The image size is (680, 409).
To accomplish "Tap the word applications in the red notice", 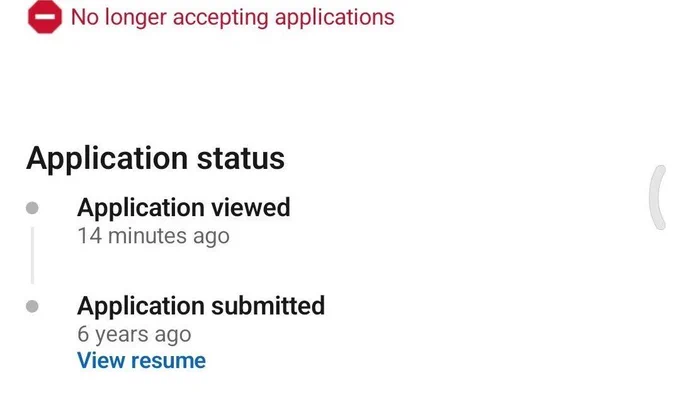I will click(334, 19).
